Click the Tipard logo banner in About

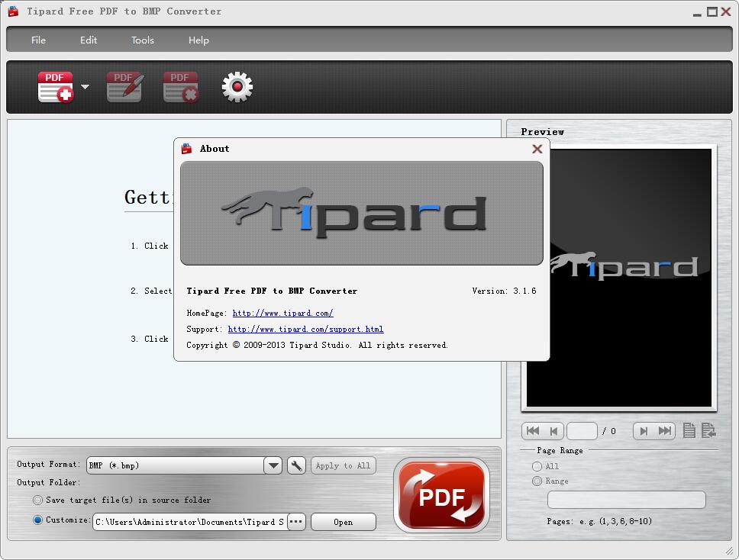[x=362, y=213]
